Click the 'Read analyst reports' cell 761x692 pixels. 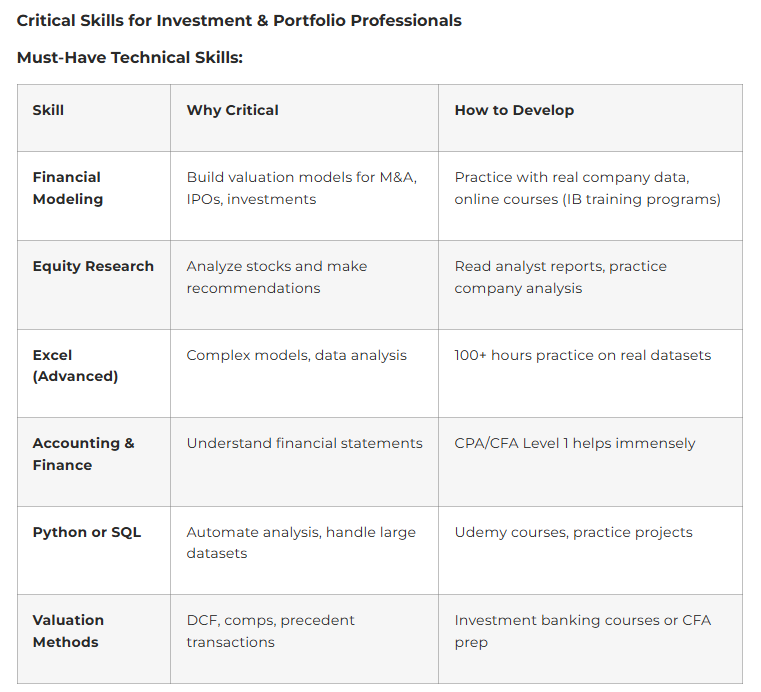[x=560, y=277]
